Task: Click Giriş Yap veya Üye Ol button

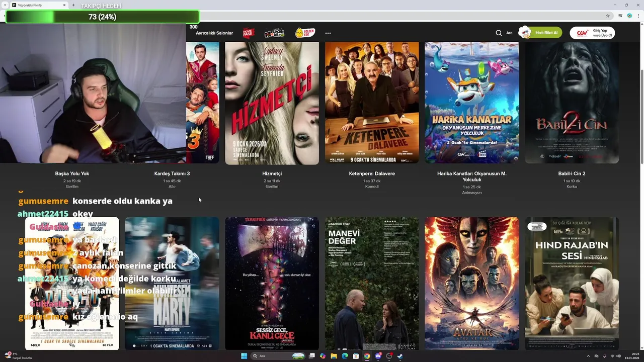Action: pos(592,33)
